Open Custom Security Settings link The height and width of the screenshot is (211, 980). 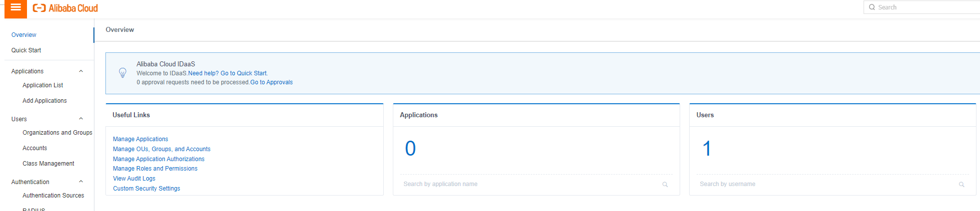146,189
